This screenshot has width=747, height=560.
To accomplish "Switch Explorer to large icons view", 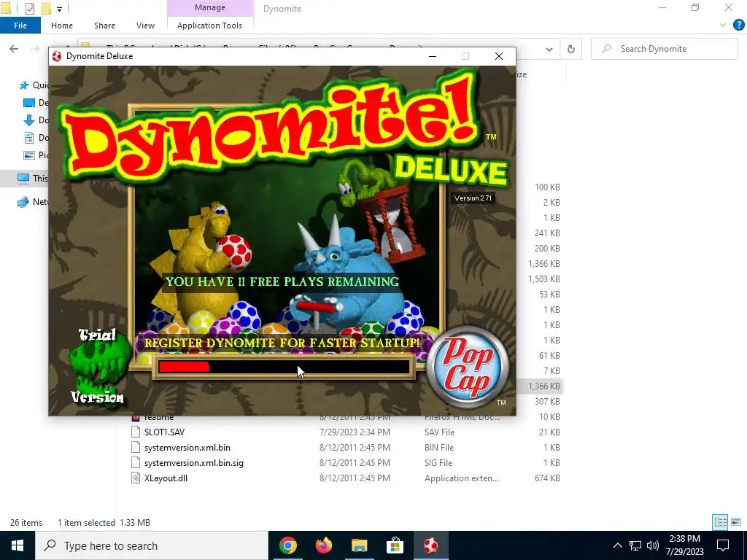I will (736, 522).
